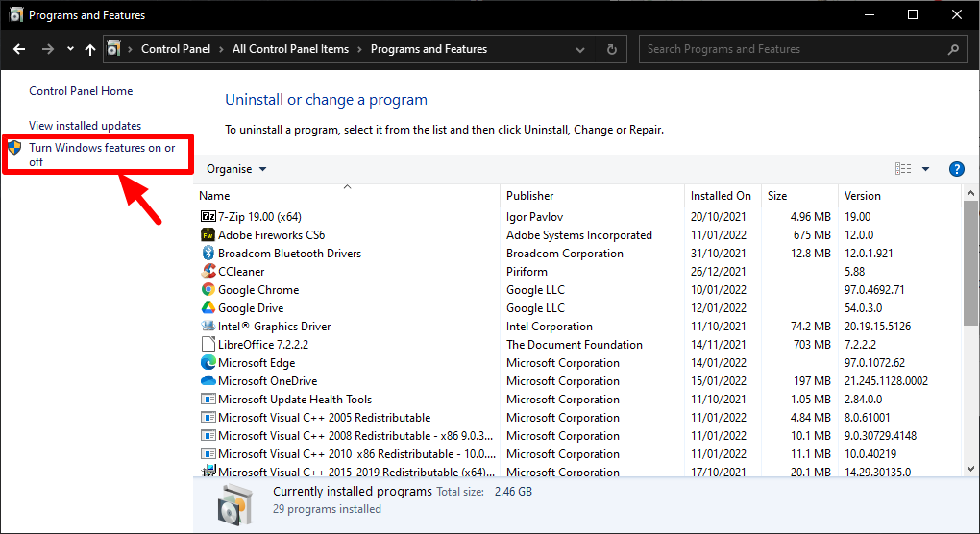The image size is (980, 534).
Task: Go forward with the right arrow
Action: tap(47, 49)
